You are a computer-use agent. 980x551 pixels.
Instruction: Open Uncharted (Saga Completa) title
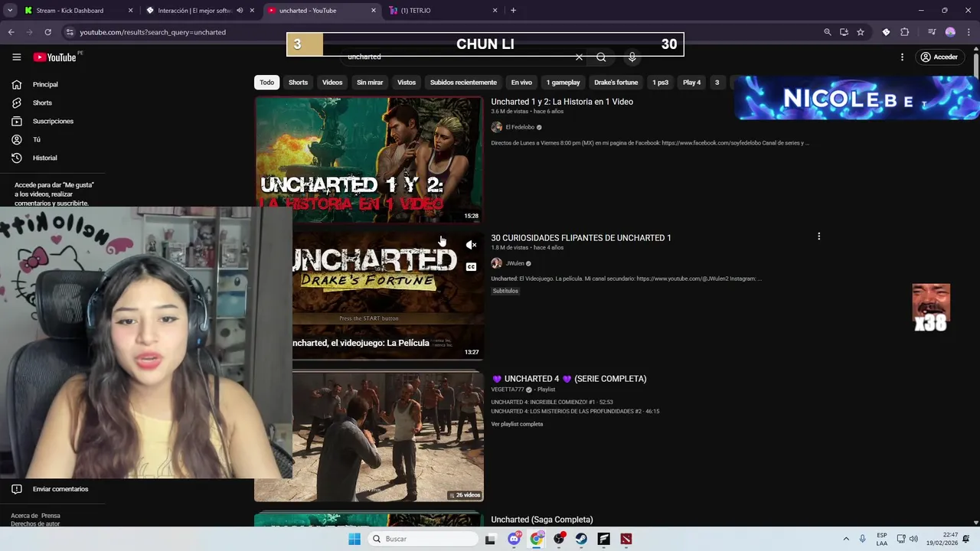pos(542,520)
